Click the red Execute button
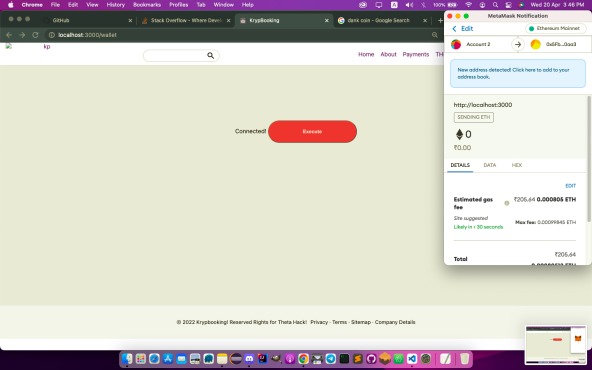Image resolution: width=592 pixels, height=370 pixels. click(x=312, y=131)
